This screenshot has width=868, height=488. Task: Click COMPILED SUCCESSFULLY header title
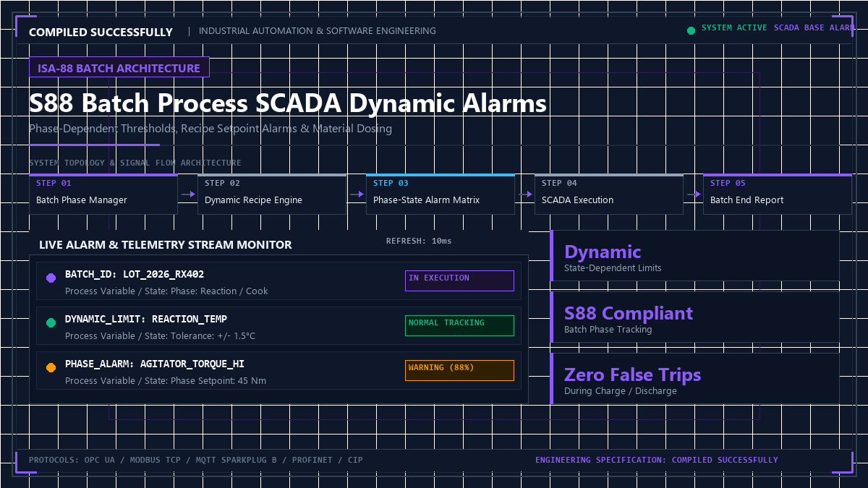click(101, 32)
